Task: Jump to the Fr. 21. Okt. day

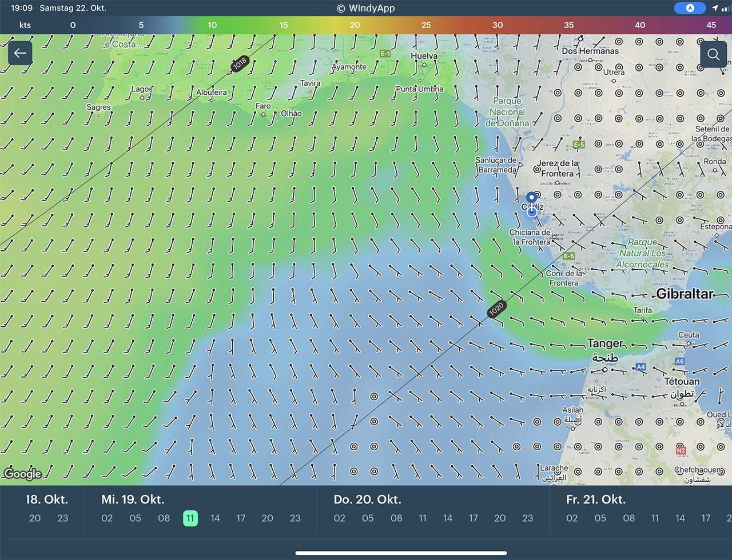Action: pyautogui.click(x=596, y=499)
